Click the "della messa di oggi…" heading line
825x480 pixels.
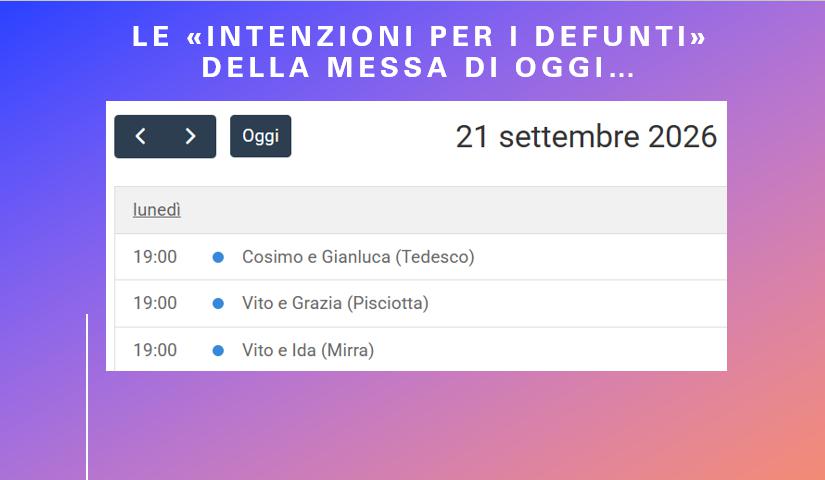[419, 68]
